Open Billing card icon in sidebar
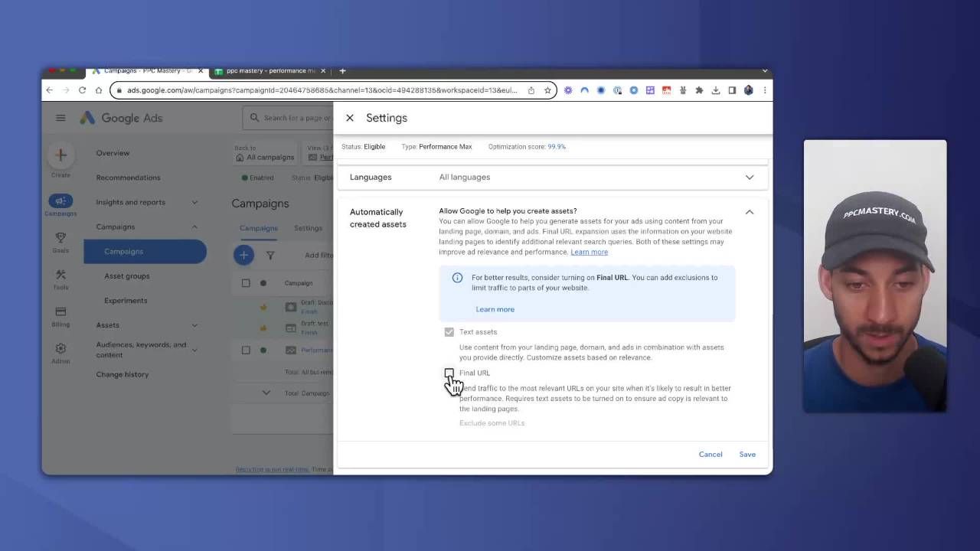This screenshot has width=980, height=551. pos(60,312)
